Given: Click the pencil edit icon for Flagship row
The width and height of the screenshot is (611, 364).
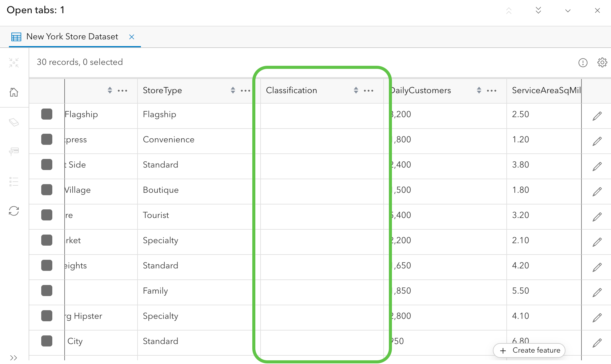Looking at the screenshot, I should (597, 116).
